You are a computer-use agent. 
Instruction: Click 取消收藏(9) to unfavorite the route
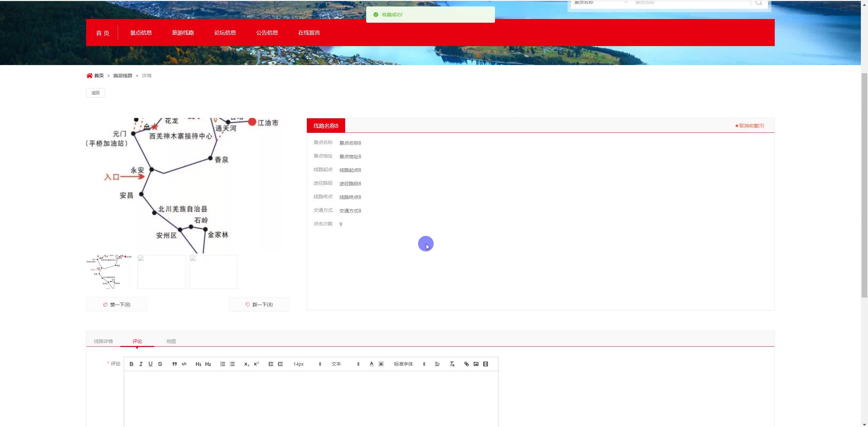coord(749,126)
